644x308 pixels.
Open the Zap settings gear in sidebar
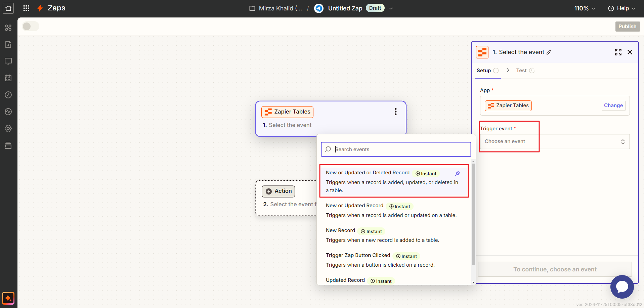tap(8, 129)
